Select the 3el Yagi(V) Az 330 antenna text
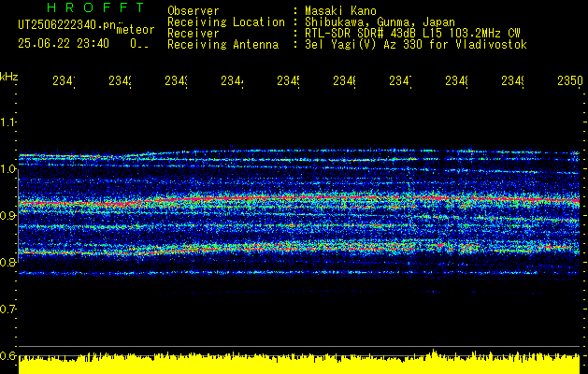The image size is (588, 374). pyautogui.click(x=416, y=45)
